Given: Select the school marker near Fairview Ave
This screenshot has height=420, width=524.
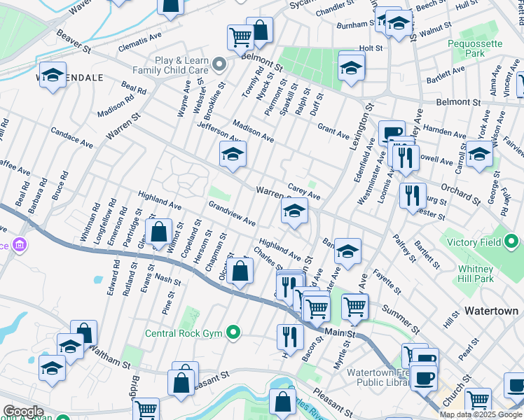Looking at the screenshot, I should (x=479, y=153).
